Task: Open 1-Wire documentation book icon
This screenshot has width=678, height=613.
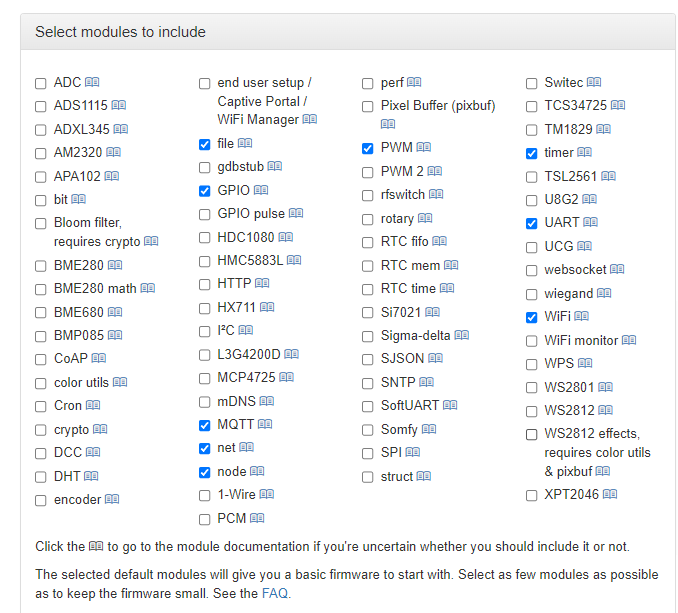Action: [x=266, y=494]
